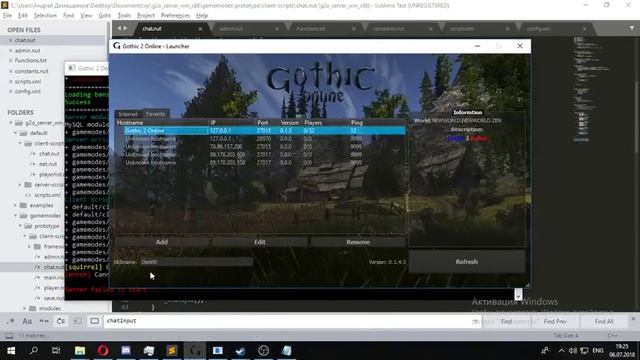Screen dimensions: 640x360
Task: Open net.nut in the folder tree
Action: click(x=48, y=164)
